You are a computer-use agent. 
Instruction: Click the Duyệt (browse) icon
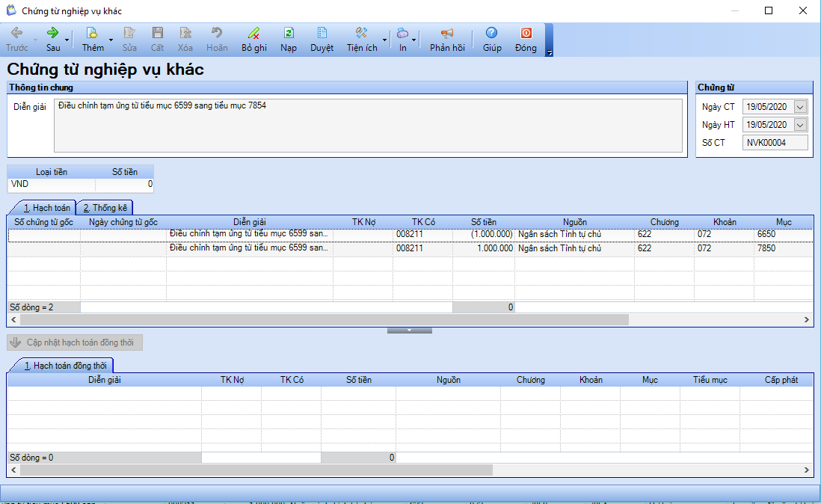pos(322,33)
